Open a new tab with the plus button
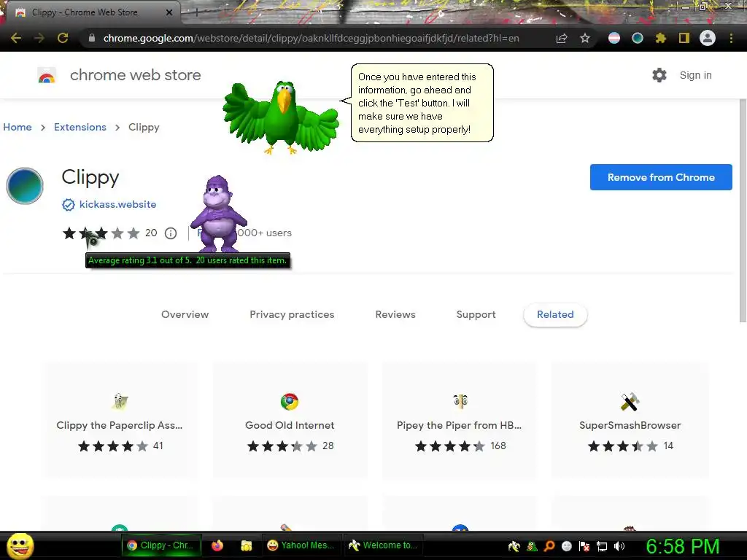This screenshot has width=747, height=560. click(x=196, y=12)
